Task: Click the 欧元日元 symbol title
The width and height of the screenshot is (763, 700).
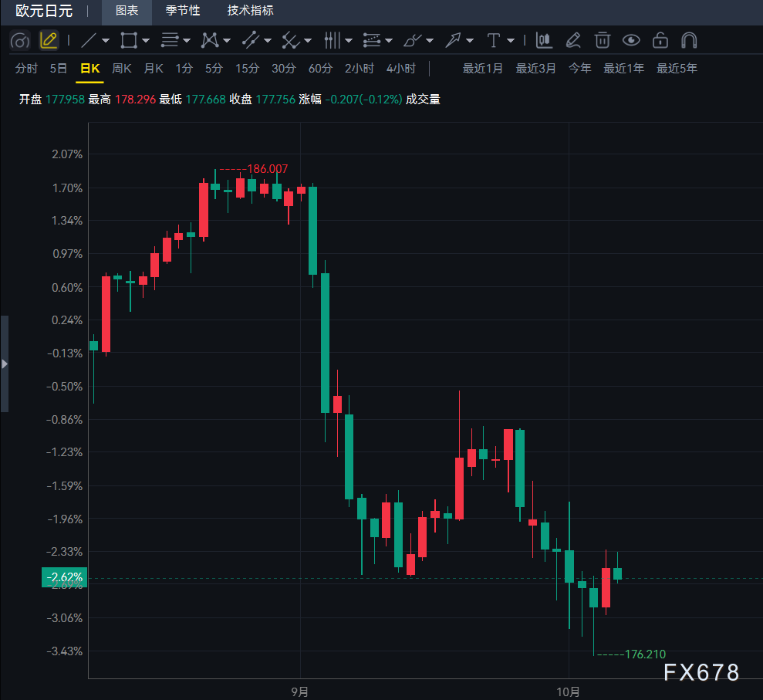Action: click(44, 11)
